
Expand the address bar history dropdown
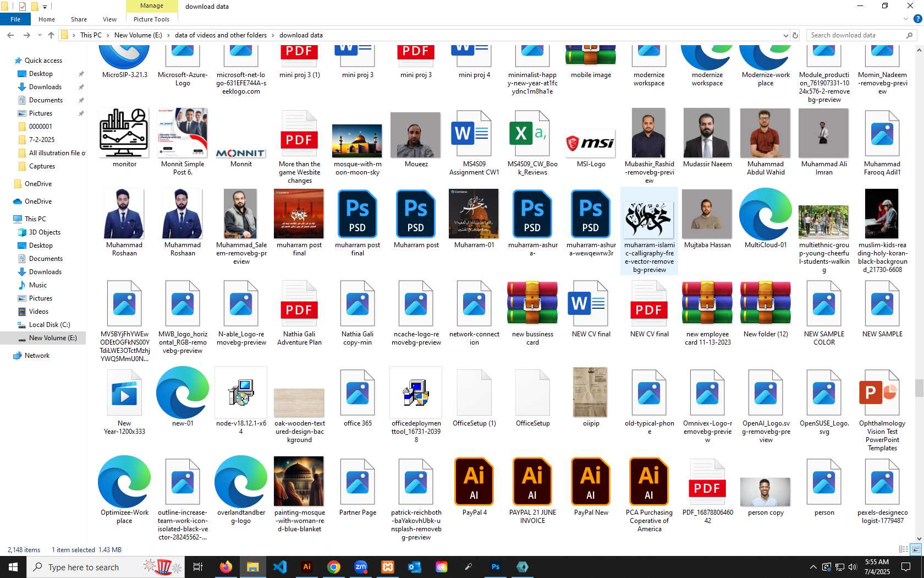[785, 35]
